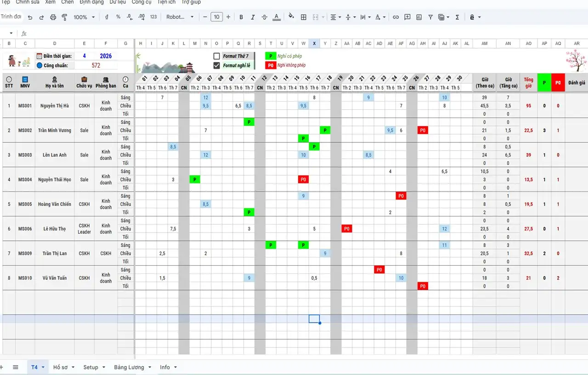Click the Insert link icon

coord(396,17)
